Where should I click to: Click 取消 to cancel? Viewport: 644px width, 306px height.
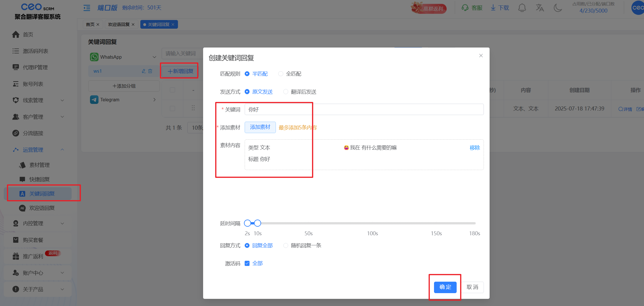point(472,287)
